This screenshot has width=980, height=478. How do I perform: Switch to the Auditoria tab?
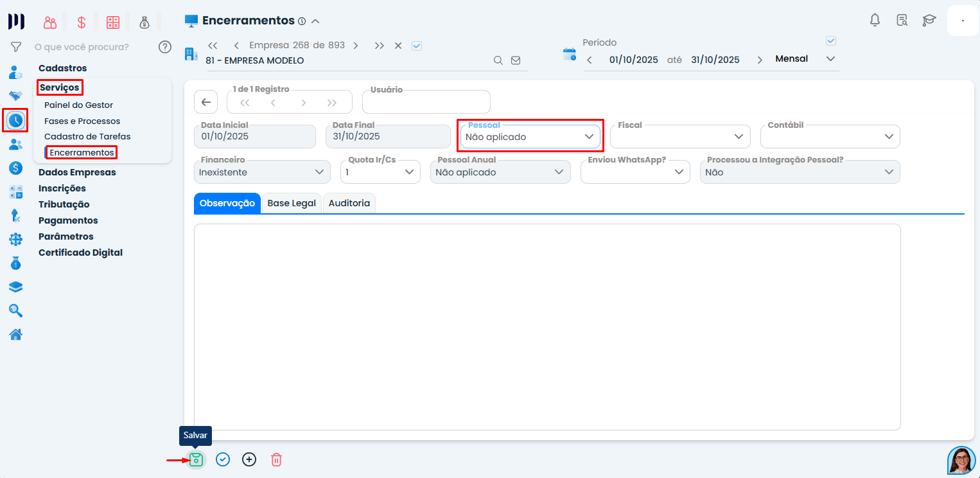point(349,203)
